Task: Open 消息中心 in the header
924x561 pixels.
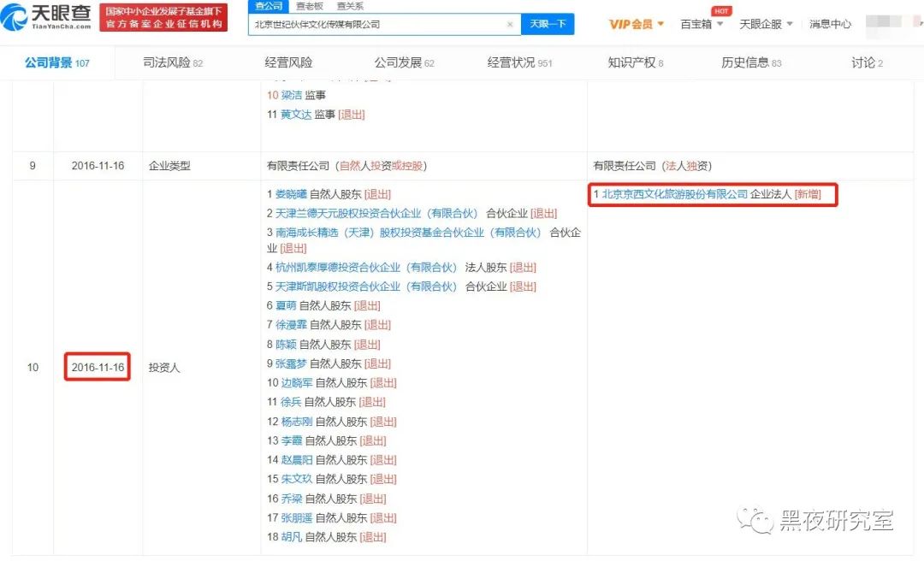Action: click(830, 24)
